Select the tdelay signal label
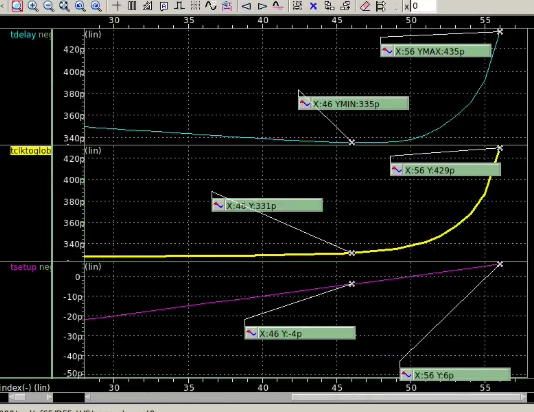The image size is (534, 412). point(23,35)
